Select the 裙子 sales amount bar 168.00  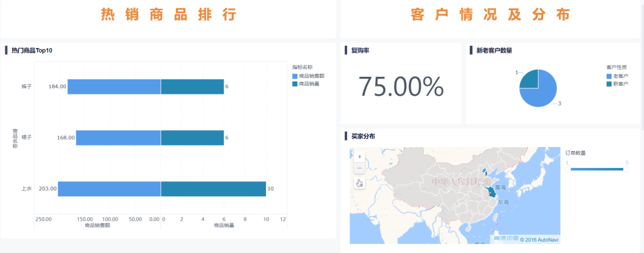point(118,138)
